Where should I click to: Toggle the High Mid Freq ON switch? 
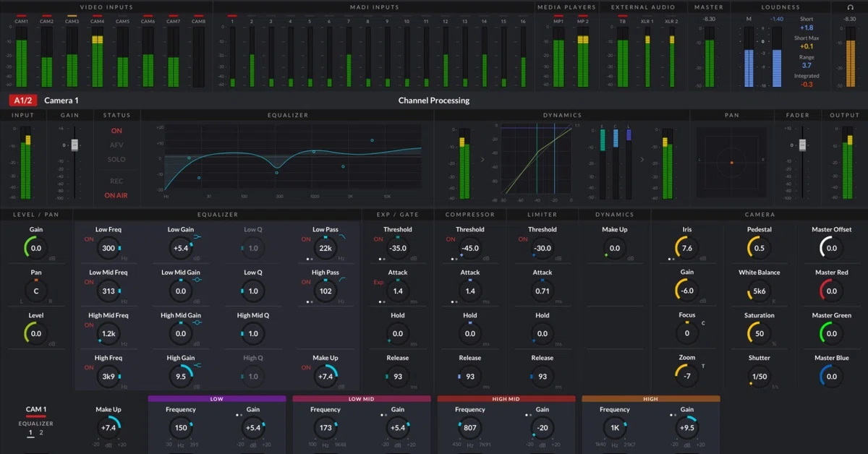[x=89, y=325]
